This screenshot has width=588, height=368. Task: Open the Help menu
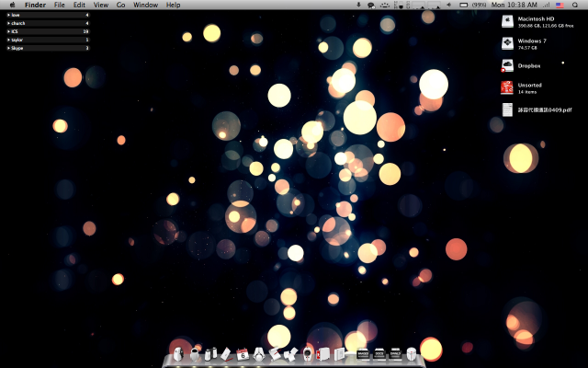174,5
